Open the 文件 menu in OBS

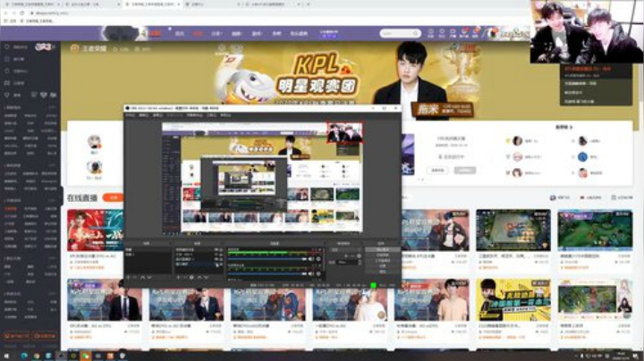[x=130, y=115]
